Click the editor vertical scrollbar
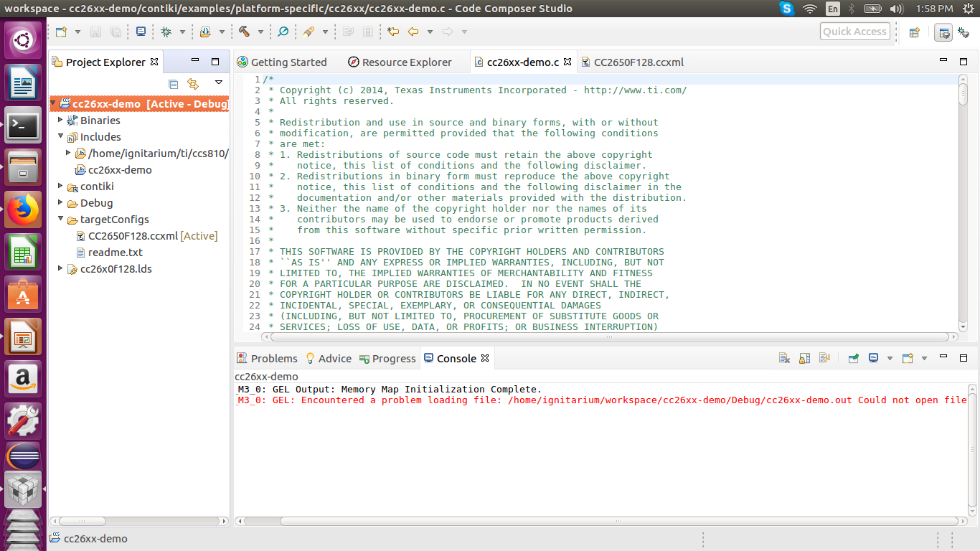 point(963,203)
